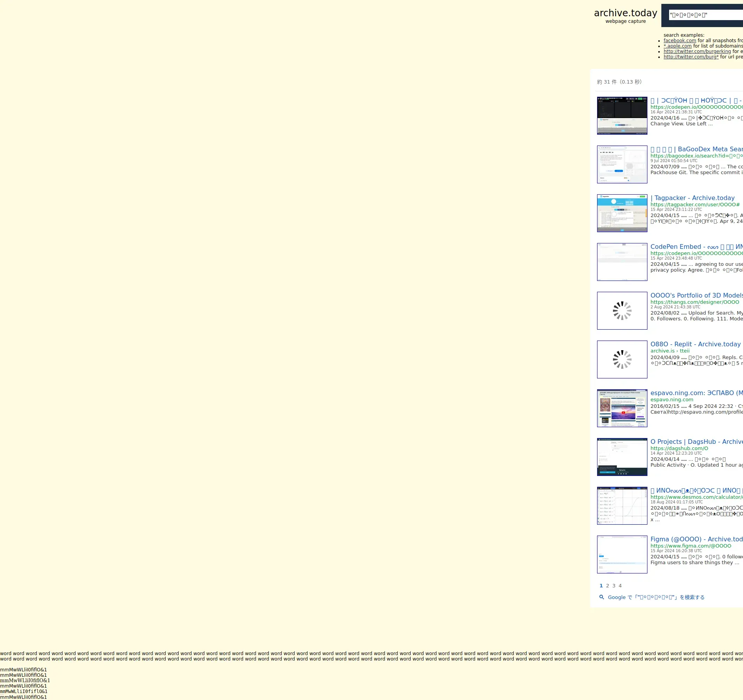Viewport: 743px width, 700px height.
Task: Open the espavo.ning.com result thumbnail
Action: [622, 408]
